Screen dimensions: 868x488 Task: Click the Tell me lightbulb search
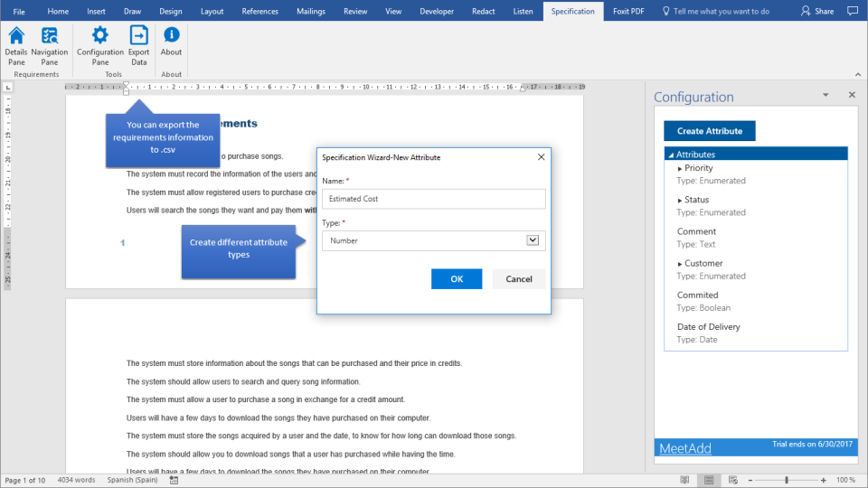[716, 11]
